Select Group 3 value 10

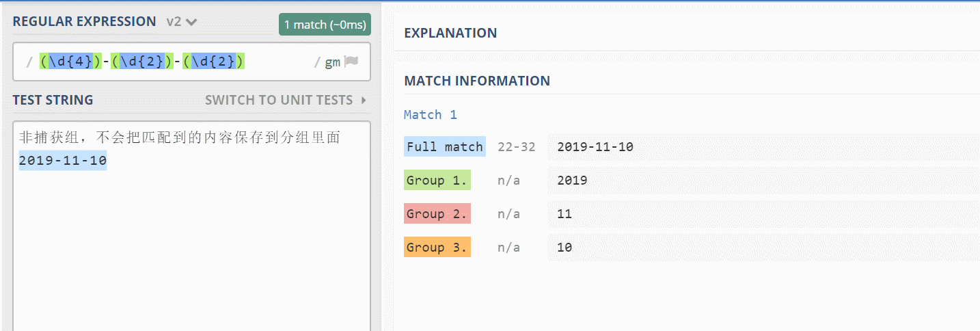pos(564,248)
